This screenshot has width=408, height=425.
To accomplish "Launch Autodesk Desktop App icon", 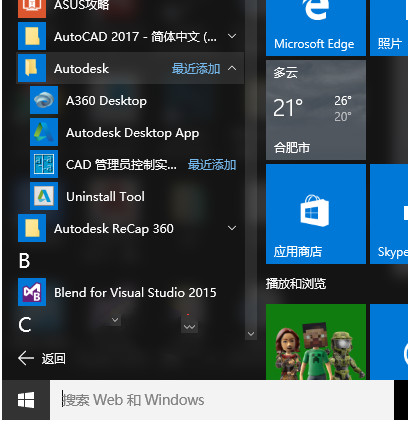I will [x=44, y=132].
